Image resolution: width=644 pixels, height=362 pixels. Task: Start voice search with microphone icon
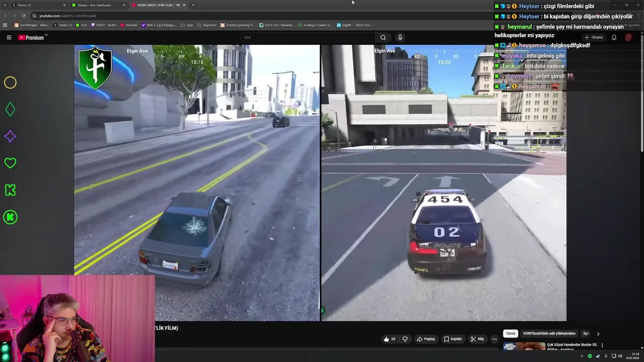pyautogui.click(x=400, y=37)
